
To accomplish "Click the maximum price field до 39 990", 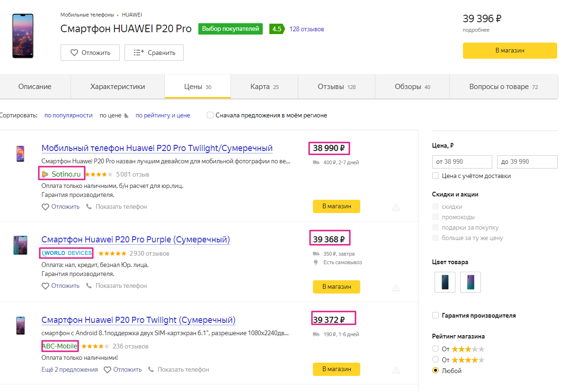I will pos(527,162).
